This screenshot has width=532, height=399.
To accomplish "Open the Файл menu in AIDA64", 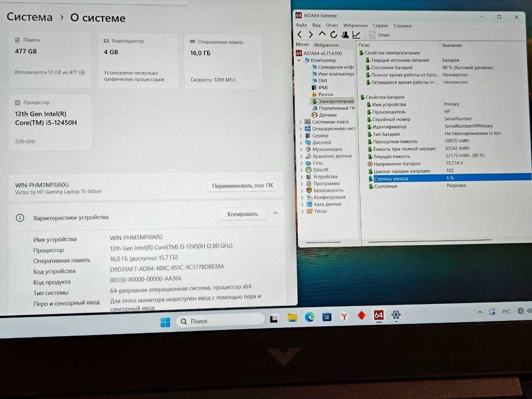I will click(301, 25).
